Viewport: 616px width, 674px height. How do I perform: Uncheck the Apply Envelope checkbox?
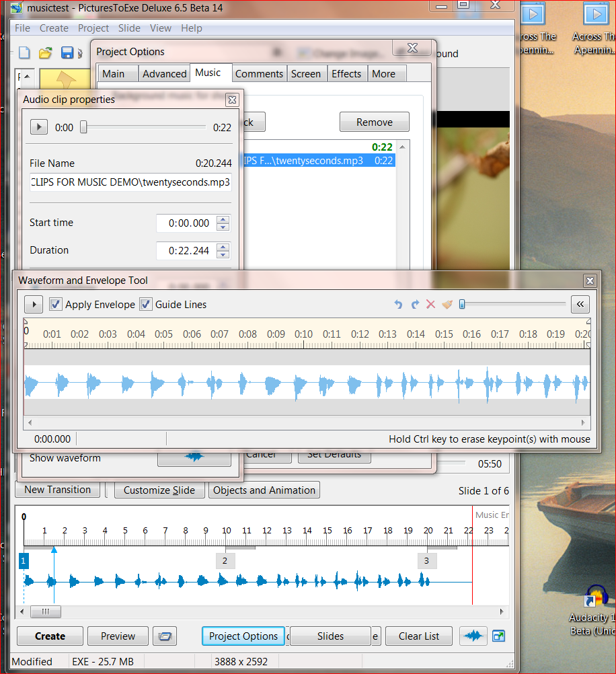click(56, 304)
